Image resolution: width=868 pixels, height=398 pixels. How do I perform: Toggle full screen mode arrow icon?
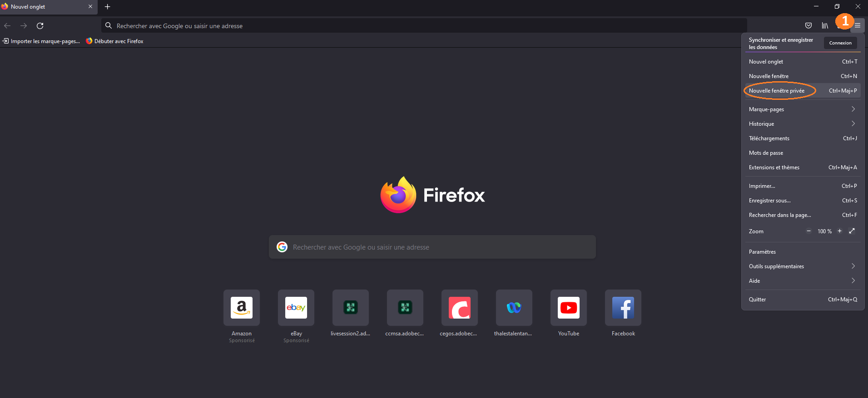coord(852,231)
